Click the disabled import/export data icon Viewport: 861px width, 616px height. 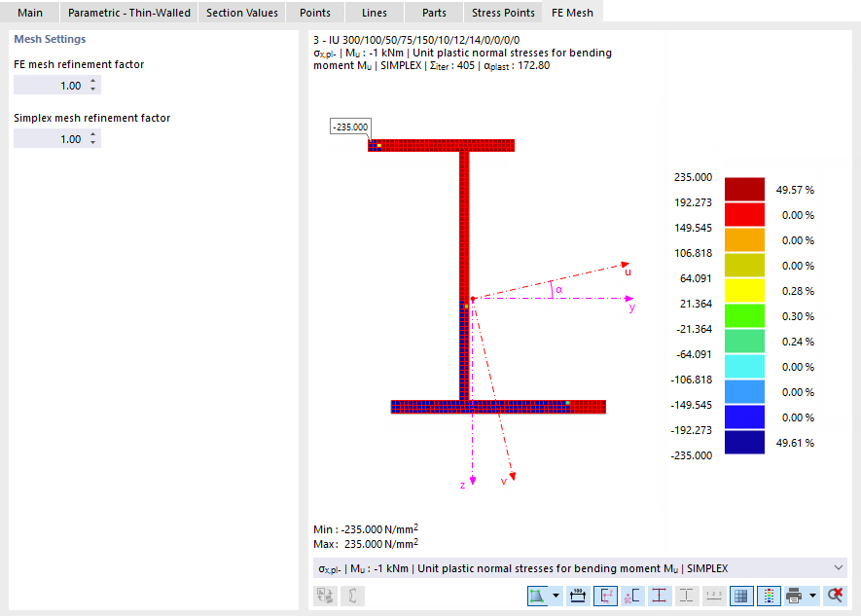[x=325, y=596]
